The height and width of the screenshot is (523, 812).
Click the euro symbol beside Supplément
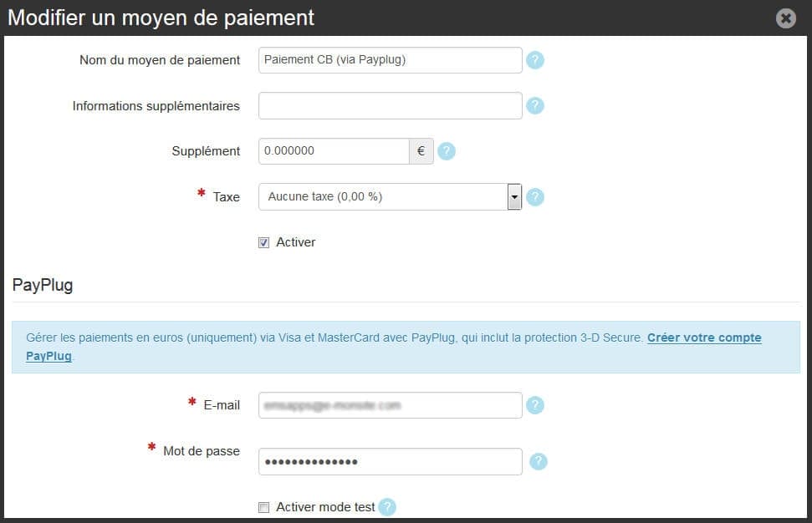421,151
